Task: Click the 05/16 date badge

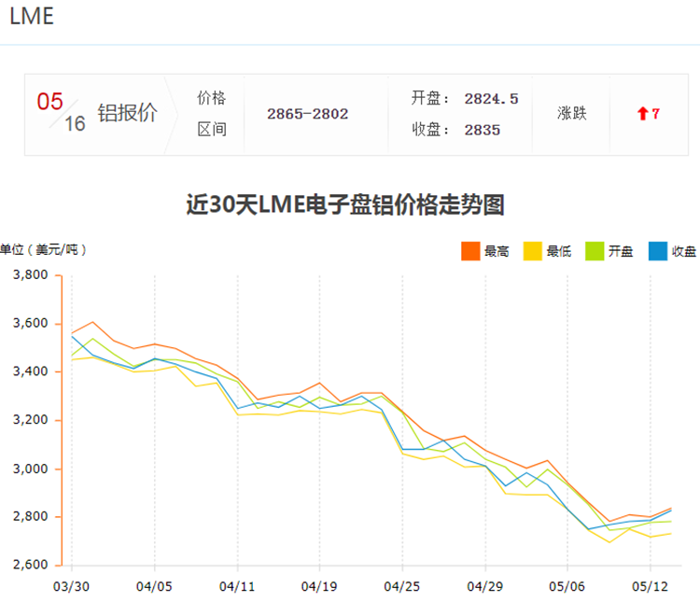Action: click(61, 113)
